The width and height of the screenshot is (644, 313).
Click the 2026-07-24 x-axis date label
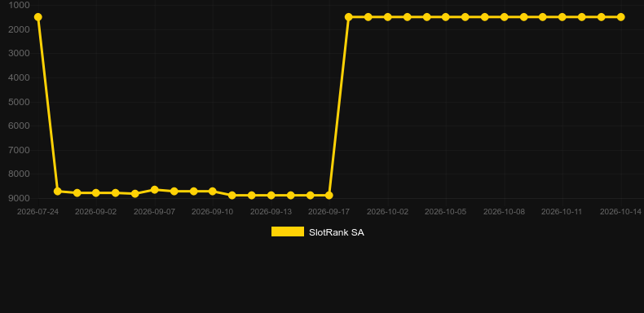pyautogui.click(x=37, y=212)
